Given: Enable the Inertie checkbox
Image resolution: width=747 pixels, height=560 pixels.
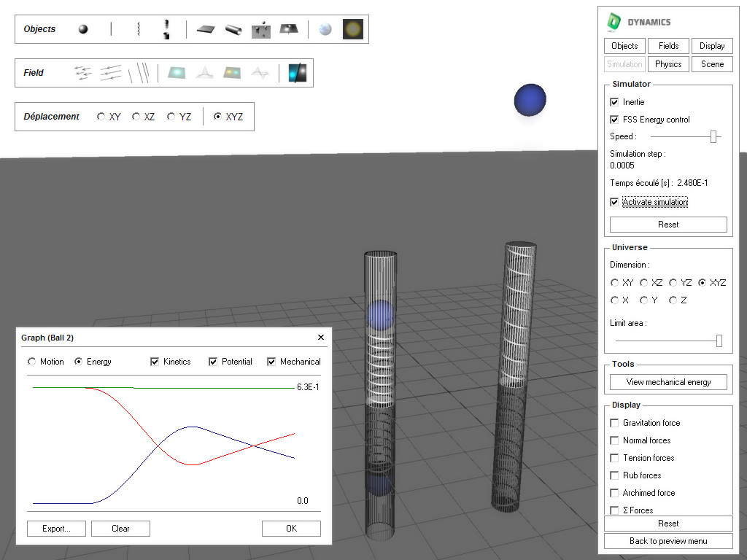Looking at the screenshot, I should pyautogui.click(x=614, y=102).
